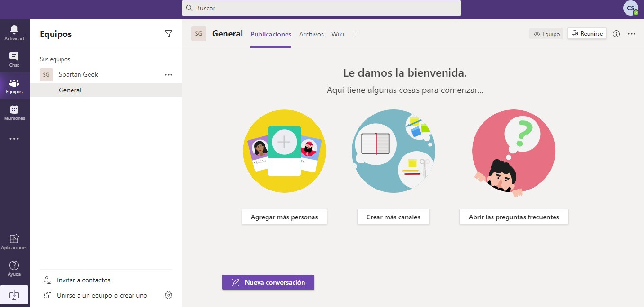Click the Le damos la bienvenida heading
The image size is (644, 307).
[405, 73]
